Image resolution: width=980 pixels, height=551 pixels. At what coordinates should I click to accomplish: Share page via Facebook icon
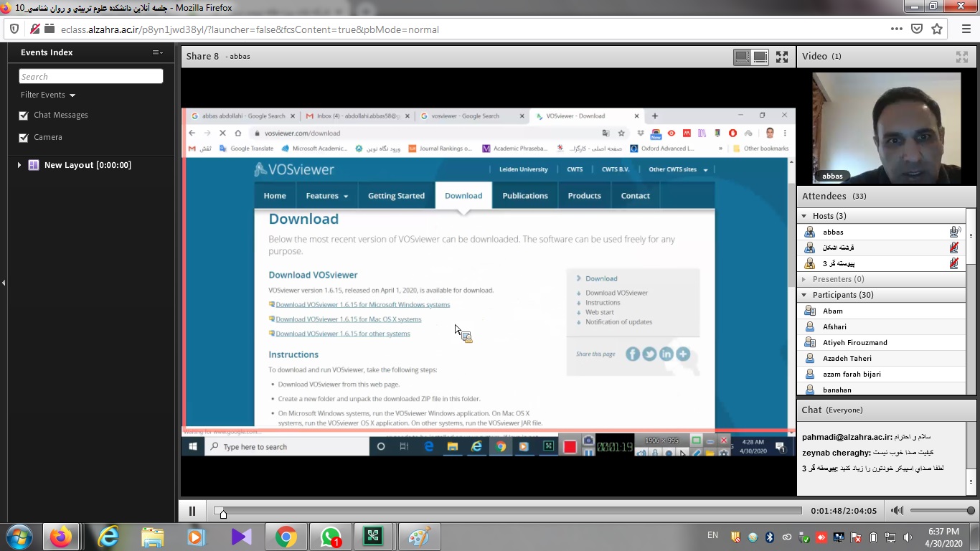pyautogui.click(x=633, y=354)
